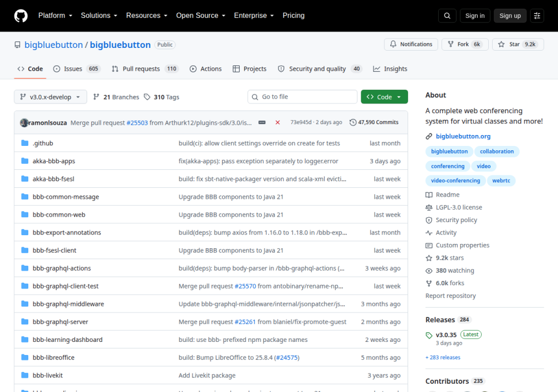Open the .github folder icon
This screenshot has height=392, width=558.
[x=25, y=143]
